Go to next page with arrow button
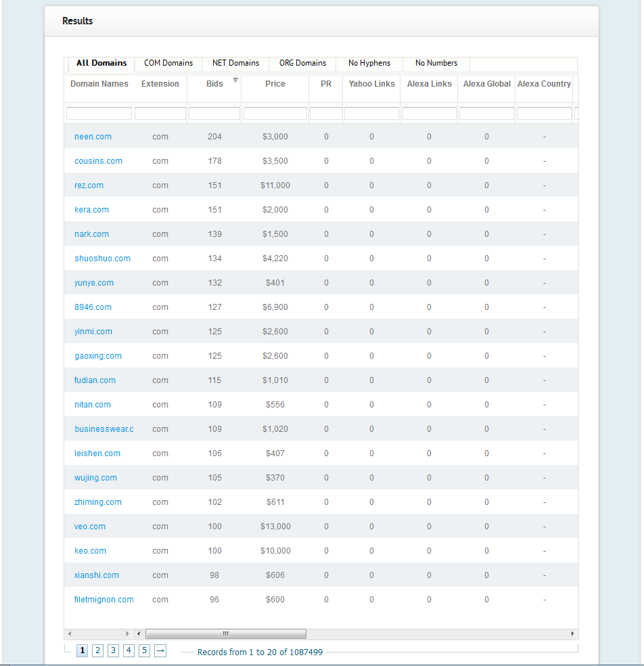Viewport: 644px width, 666px height. pyautogui.click(x=160, y=650)
